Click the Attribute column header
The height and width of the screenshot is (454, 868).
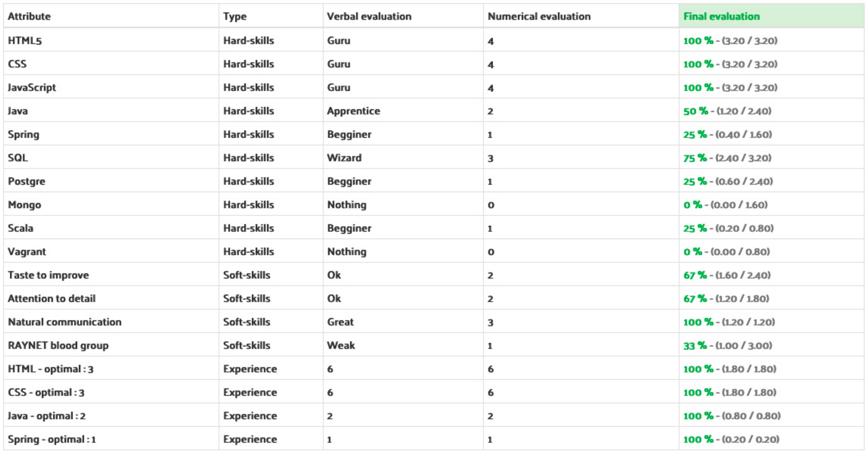29,16
